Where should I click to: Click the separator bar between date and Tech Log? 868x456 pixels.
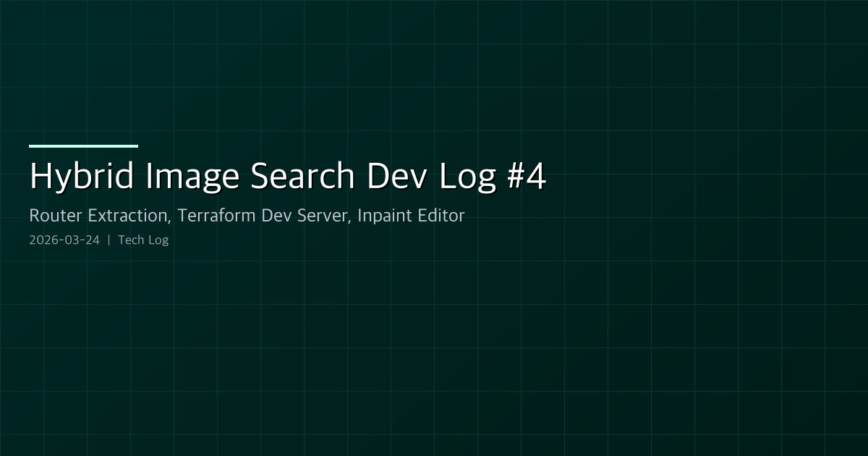(x=109, y=240)
